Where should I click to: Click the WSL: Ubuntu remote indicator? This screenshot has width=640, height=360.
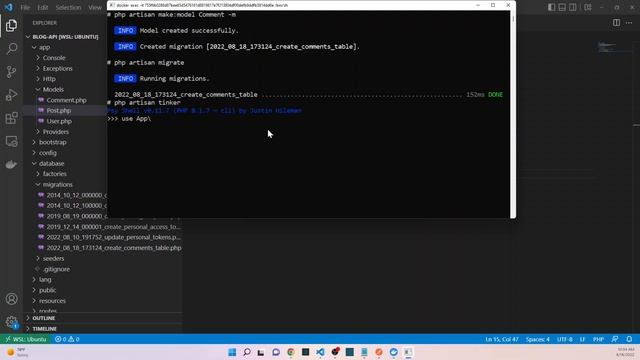26,339
